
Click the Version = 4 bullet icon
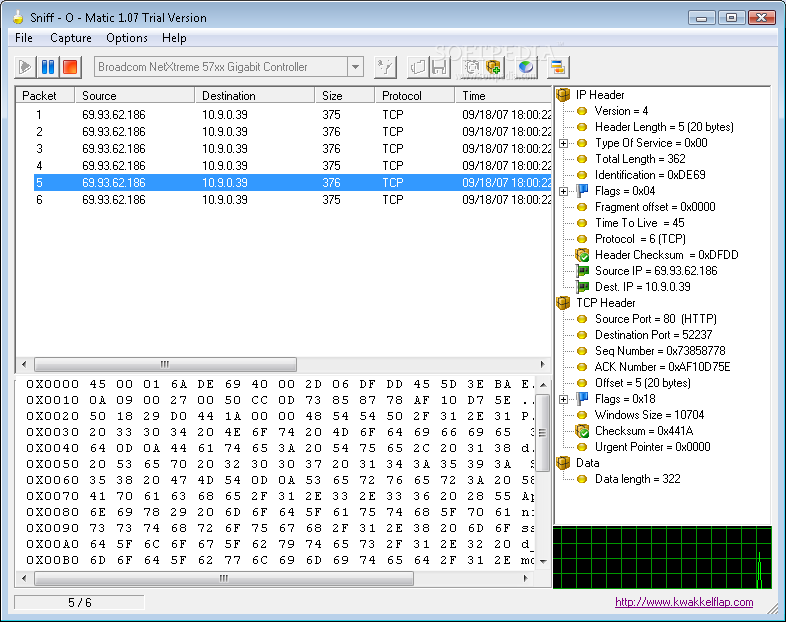click(582, 111)
